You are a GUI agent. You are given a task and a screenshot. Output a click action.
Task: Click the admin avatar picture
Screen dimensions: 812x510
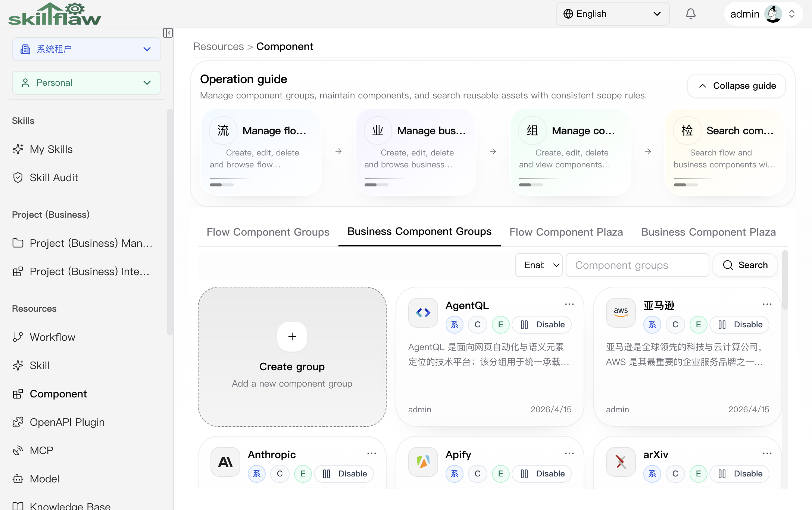click(773, 14)
